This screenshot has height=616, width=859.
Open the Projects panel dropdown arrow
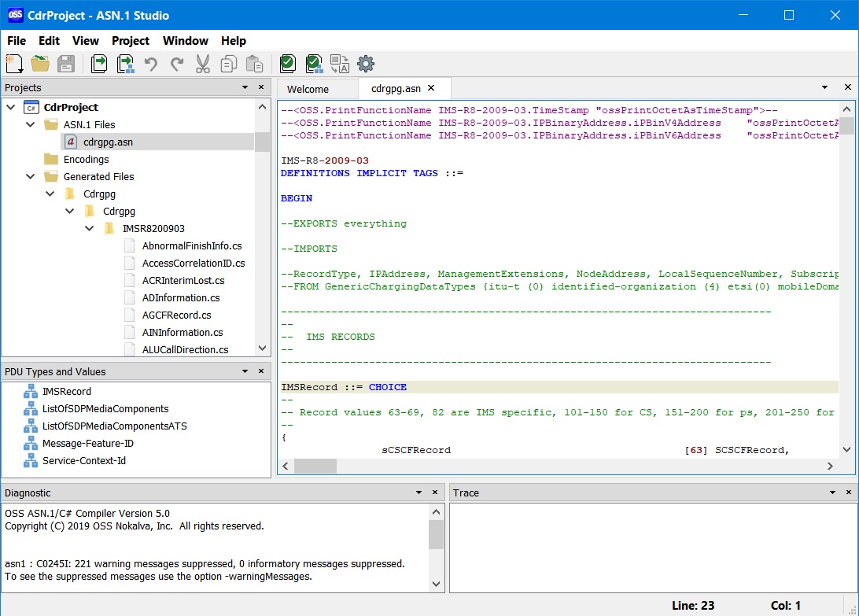pyautogui.click(x=245, y=87)
